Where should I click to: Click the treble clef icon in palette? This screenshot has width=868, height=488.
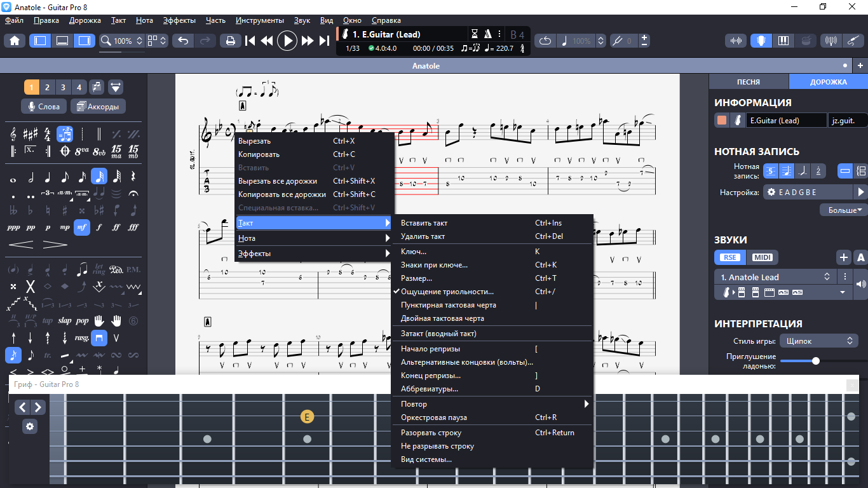[13, 134]
